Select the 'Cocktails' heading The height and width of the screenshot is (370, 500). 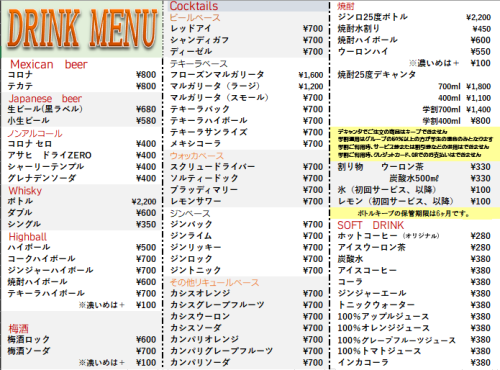pyautogui.click(x=194, y=6)
